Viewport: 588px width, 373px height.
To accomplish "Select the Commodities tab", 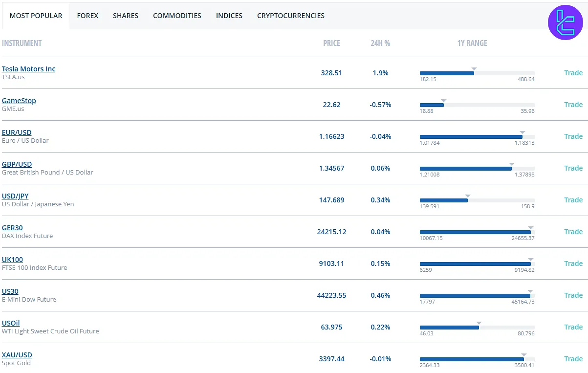I will [177, 16].
